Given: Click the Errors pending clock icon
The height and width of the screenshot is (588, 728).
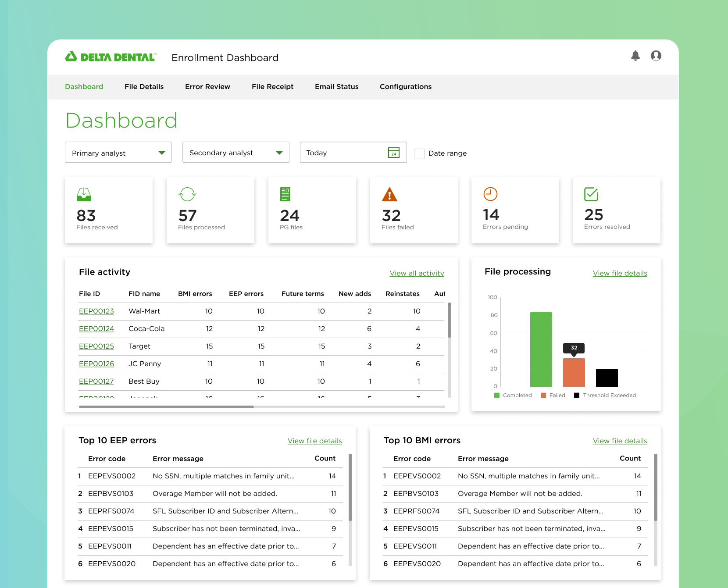Looking at the screenshot, I should [490, 194].
